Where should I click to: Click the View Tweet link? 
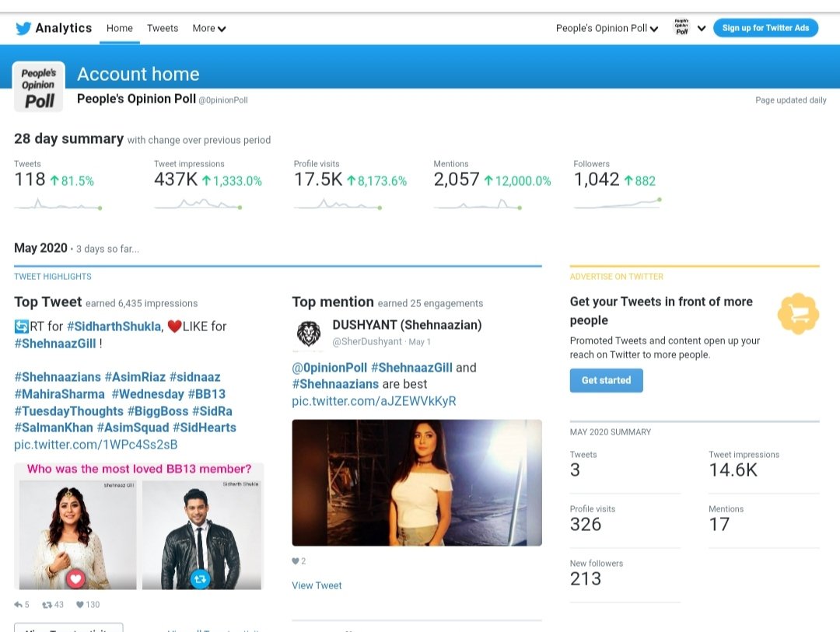coord(317,585)
